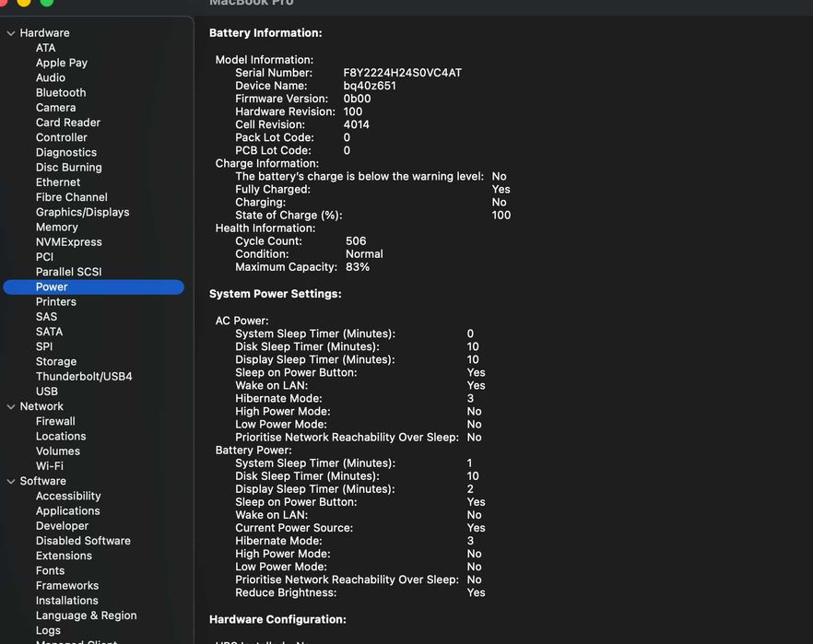Select Installations in the sidebar
Screen dimensions: 813x644
67,601
